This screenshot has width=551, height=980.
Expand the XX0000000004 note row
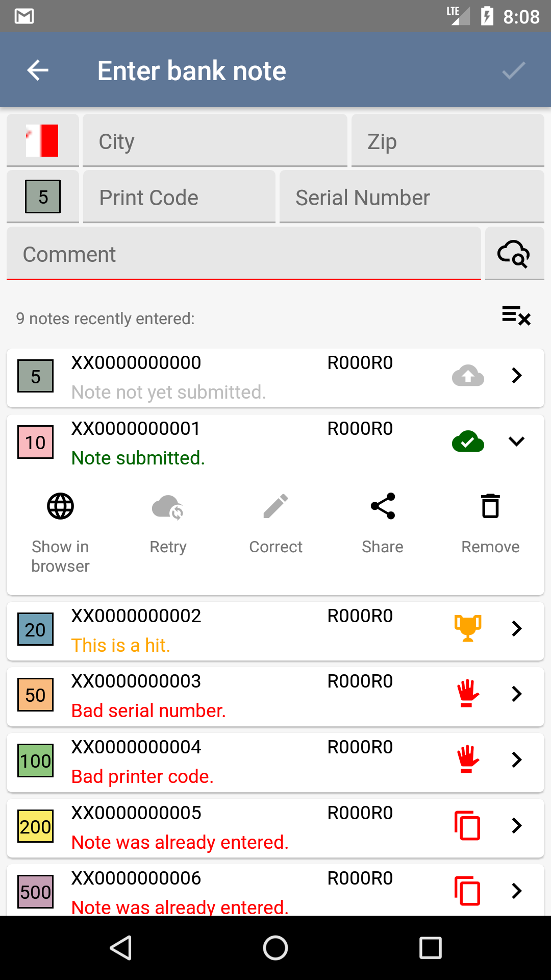click(517, 759)
